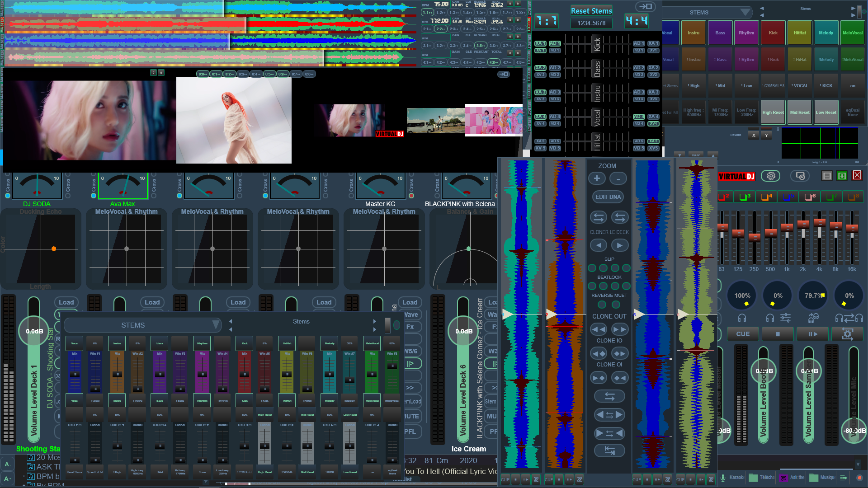Click the pause/play button next to stop
Viewport: 868px width, 488px height.
click(813, 334)
